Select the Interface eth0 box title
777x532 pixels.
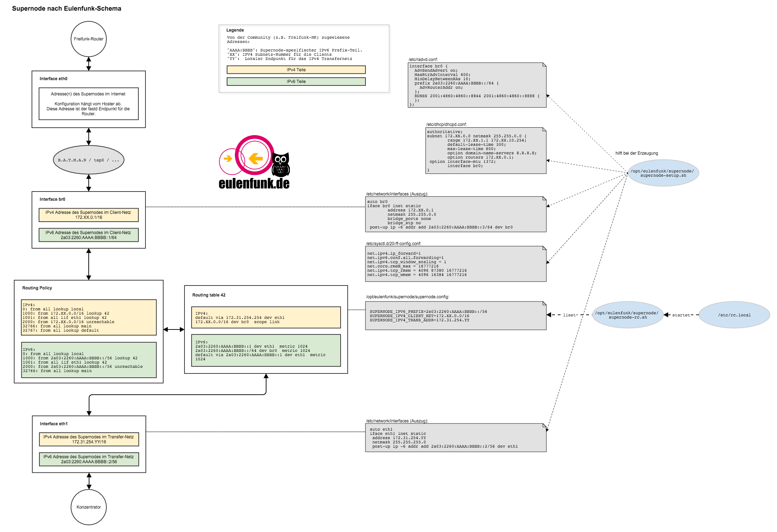(x=54, y=79)
